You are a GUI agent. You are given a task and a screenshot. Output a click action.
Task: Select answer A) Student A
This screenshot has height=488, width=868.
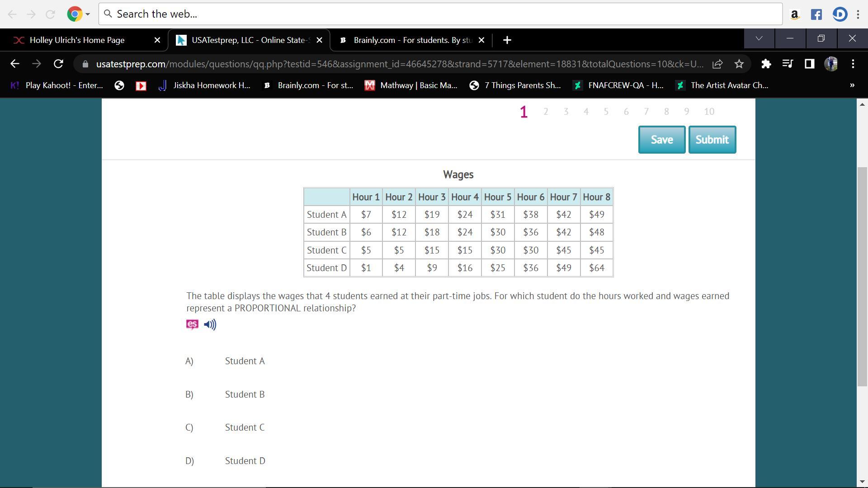245,361
